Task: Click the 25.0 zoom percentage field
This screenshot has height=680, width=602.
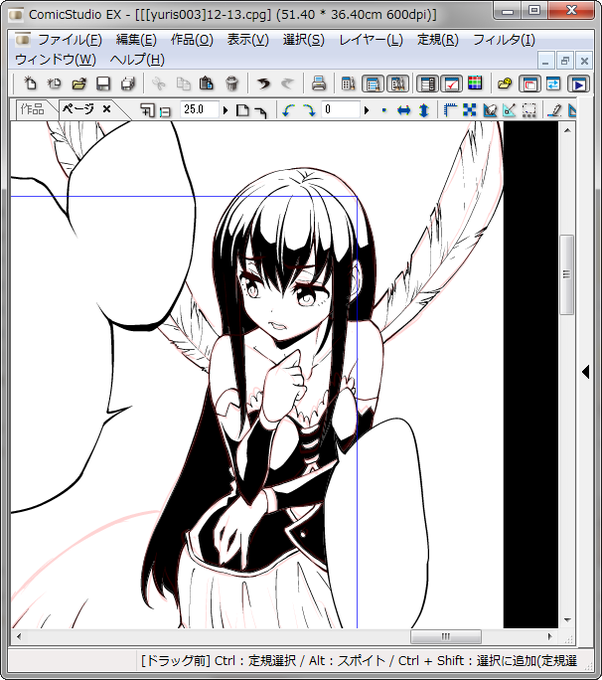Action: (x=199, y=110)
